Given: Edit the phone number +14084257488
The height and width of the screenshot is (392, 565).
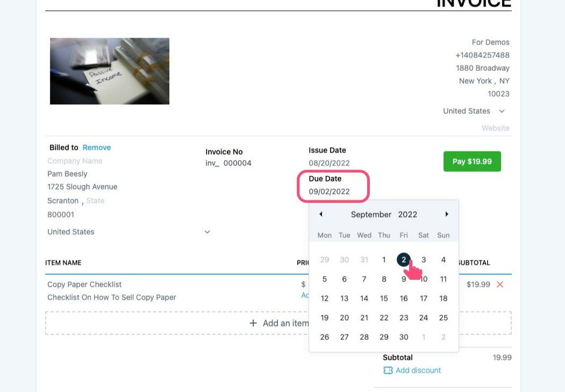Looking at the screenshot, I should [x=483, y=55].
